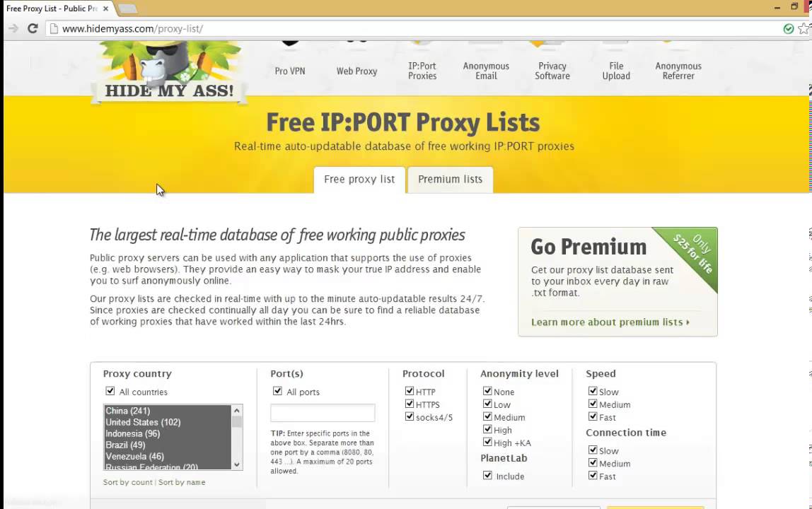Toggle Connection time Fast checkbox

pos(593,475)
